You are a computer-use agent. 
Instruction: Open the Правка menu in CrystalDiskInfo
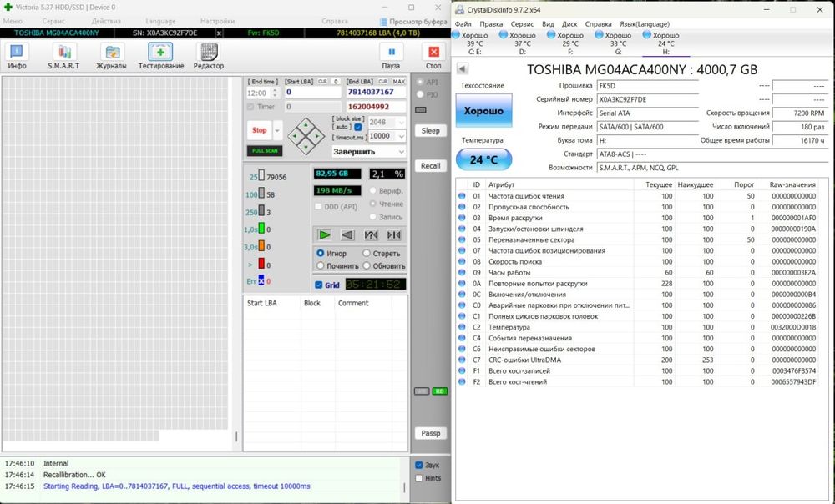pos(491,24)
